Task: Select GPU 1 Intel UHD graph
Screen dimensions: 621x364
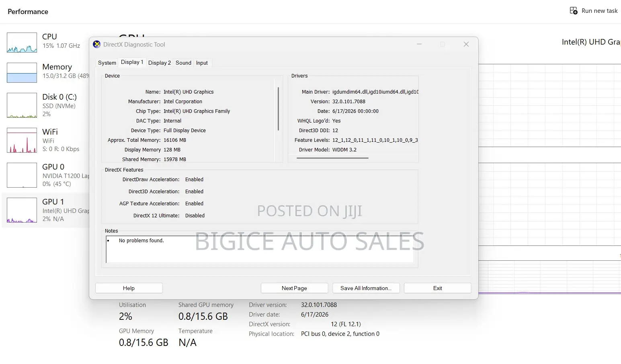Action: pyautogui.click(x=22, y=210)
